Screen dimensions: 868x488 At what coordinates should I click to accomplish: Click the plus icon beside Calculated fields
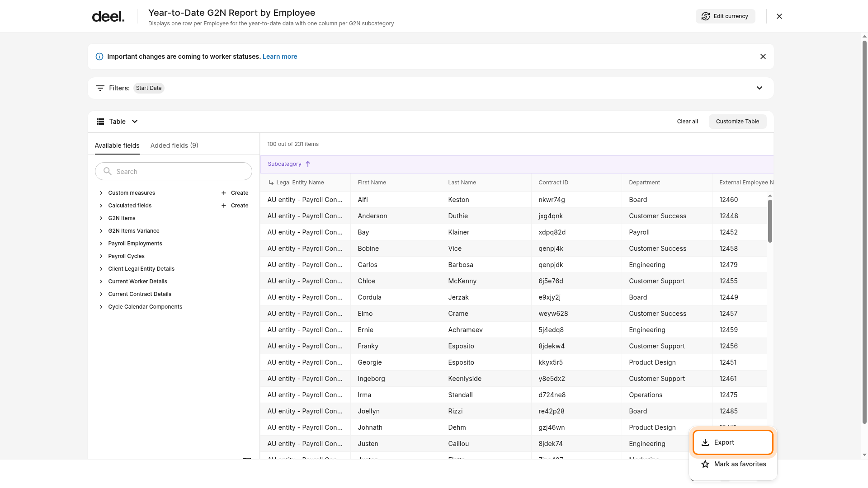pyautogui.click(x=224, y=206)
